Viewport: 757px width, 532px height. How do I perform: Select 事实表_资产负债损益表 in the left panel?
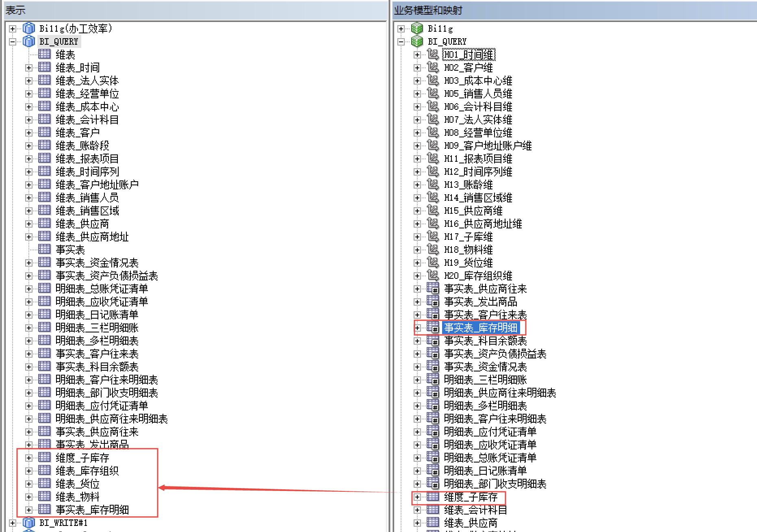point(106,276)
